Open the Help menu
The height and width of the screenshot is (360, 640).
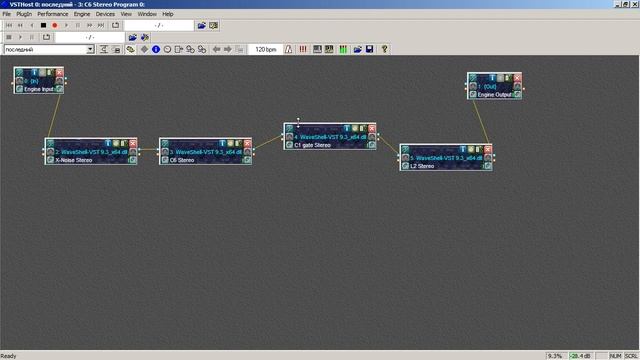point(168,14)
